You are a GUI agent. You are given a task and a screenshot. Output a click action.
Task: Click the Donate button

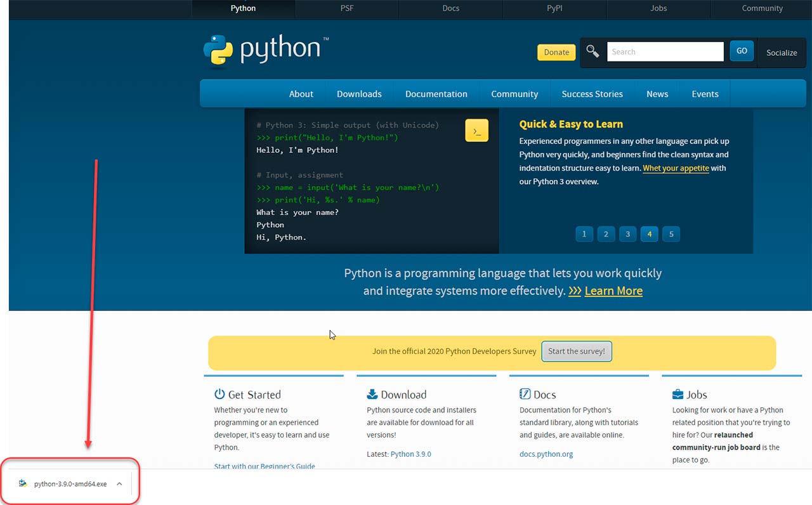(556, 52)
